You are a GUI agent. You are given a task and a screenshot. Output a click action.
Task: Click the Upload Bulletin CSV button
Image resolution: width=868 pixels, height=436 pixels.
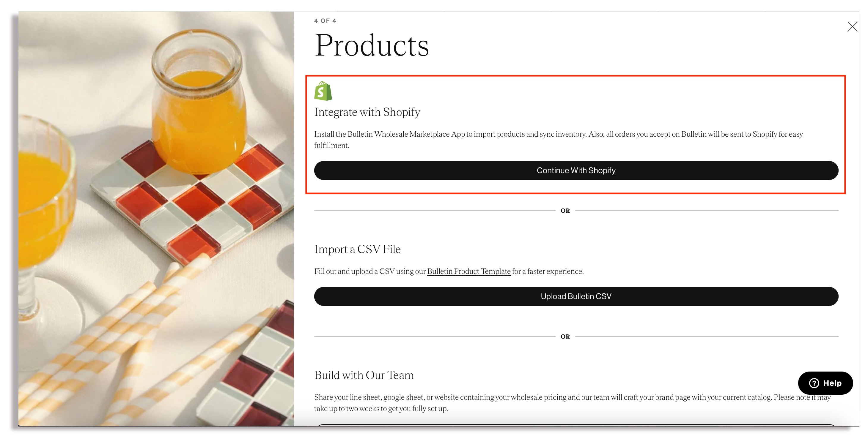tap(576, 296)
